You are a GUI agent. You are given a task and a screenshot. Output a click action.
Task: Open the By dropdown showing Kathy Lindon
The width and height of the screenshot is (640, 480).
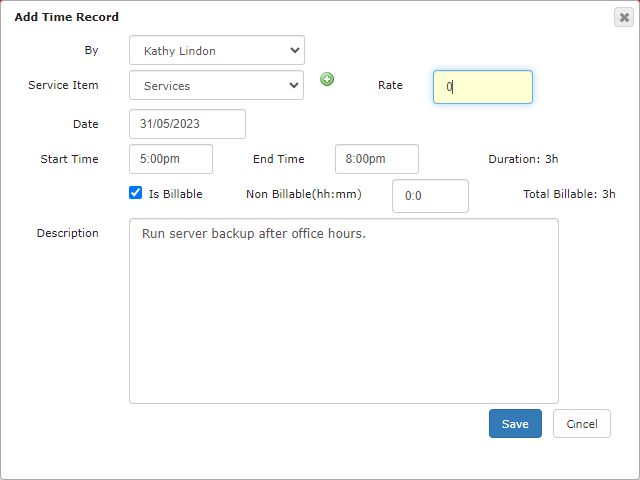[x=217, y=50]
